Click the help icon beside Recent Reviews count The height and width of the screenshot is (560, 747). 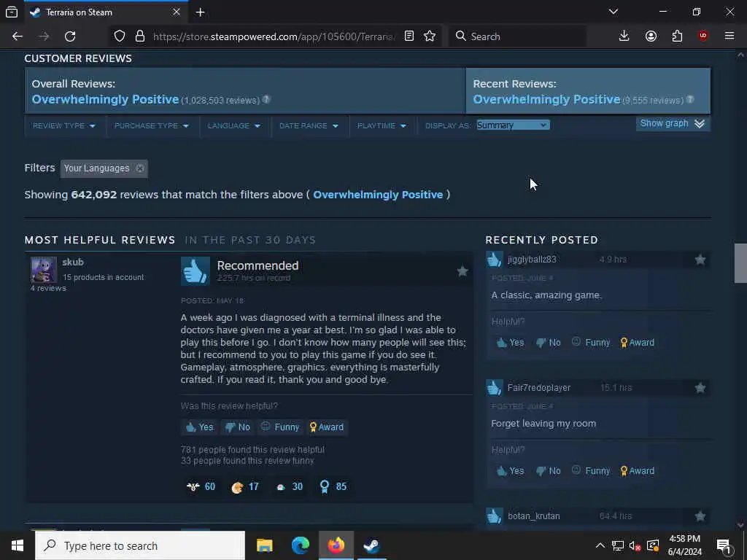click(690, 99)
